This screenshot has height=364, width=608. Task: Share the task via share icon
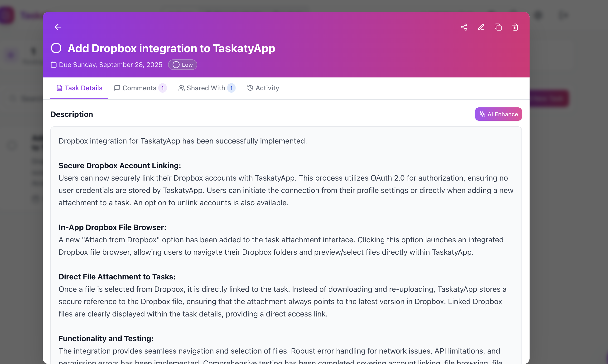464,27
